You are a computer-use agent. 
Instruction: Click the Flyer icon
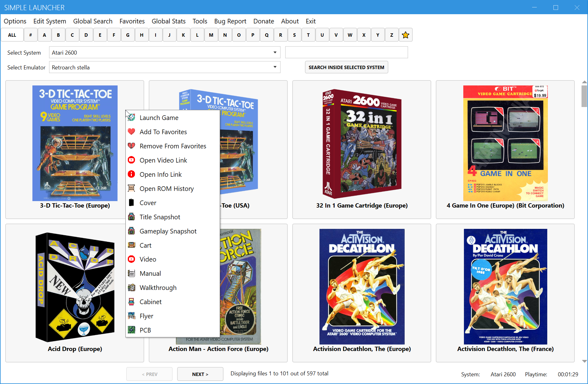coord(131,316)
